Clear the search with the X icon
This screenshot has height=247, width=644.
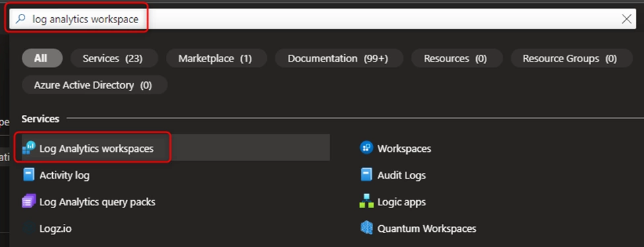[627, 19]
